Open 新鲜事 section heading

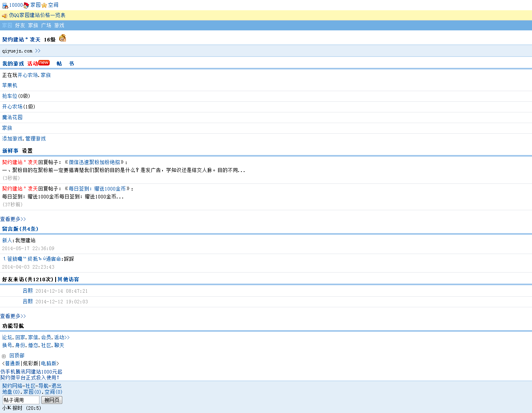(x=10, y=151)
